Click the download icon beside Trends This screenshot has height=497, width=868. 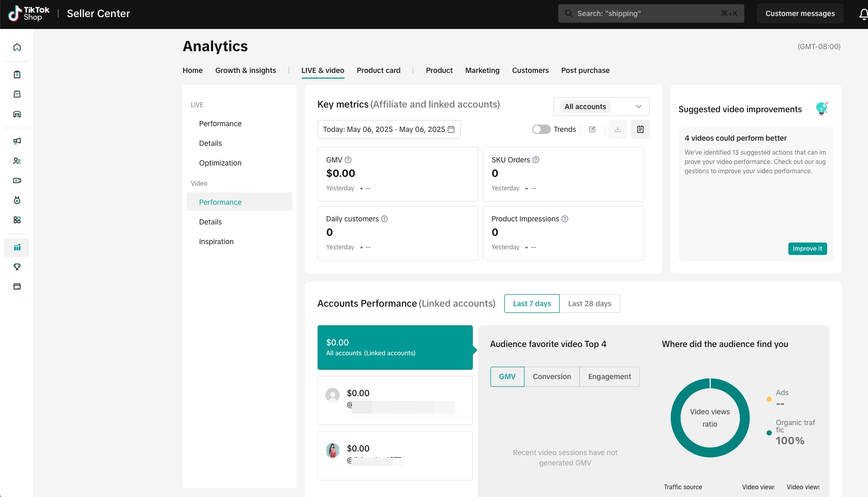tap(617, 129)
